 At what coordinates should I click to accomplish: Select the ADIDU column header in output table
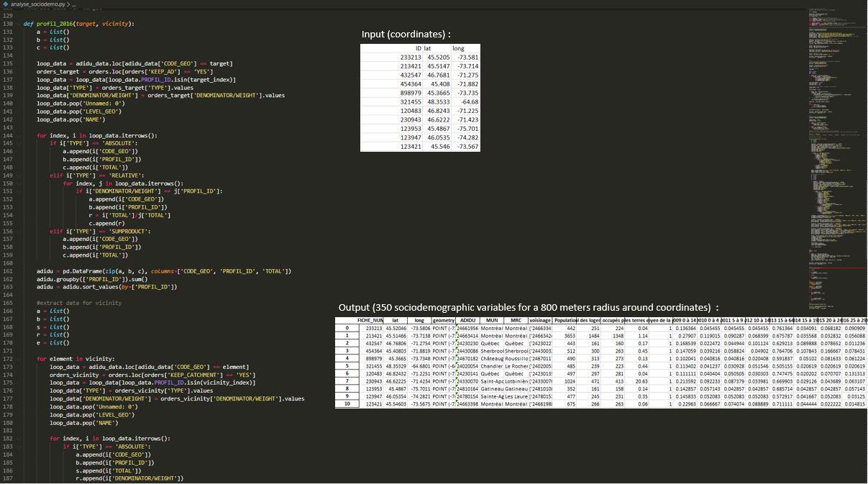[x=467, y=320]
